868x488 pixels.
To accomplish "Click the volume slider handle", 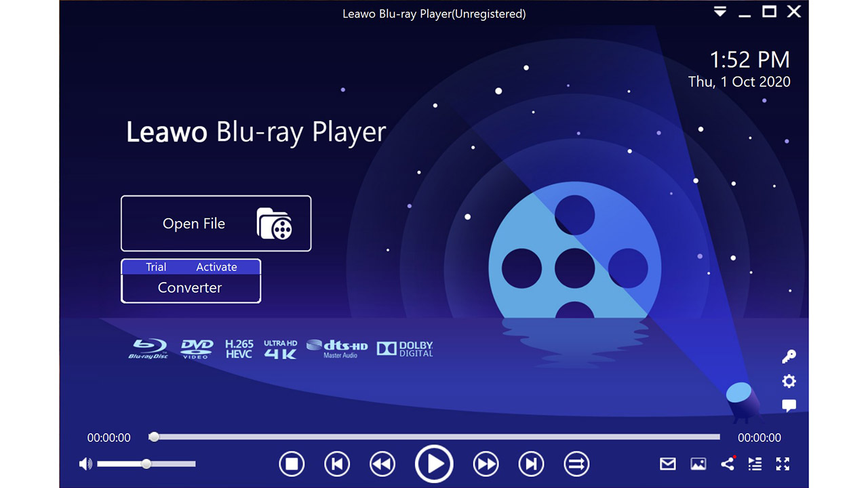I will [146, 464].
